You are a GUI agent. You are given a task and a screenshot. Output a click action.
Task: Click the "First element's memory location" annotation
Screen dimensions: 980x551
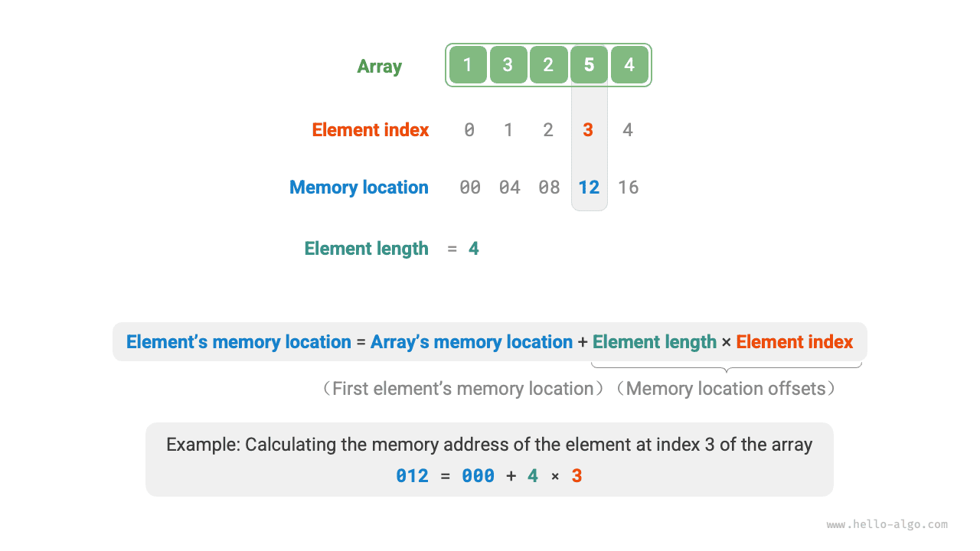[x=462, y=389]
